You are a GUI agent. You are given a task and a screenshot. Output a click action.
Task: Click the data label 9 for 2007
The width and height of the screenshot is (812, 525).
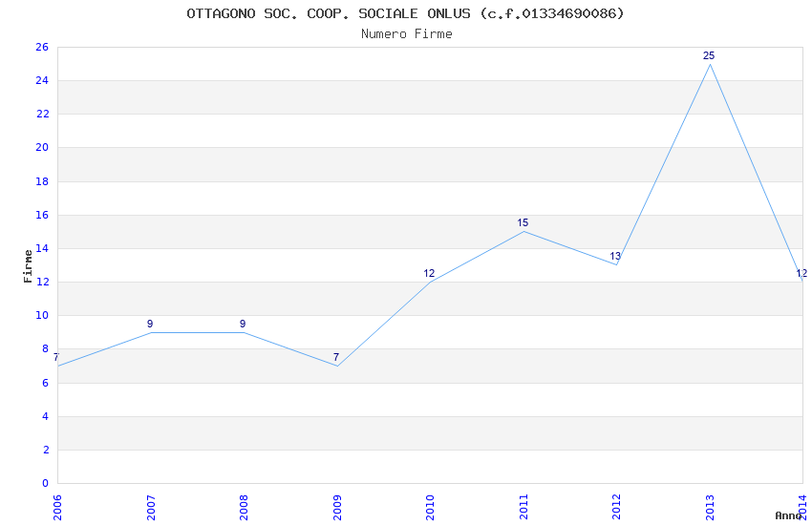pos(150,325)
